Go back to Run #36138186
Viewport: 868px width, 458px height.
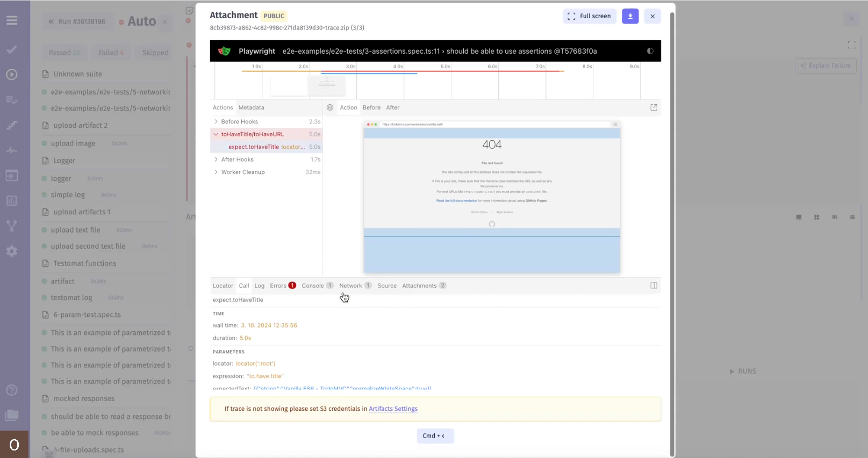tap(77, 21)
